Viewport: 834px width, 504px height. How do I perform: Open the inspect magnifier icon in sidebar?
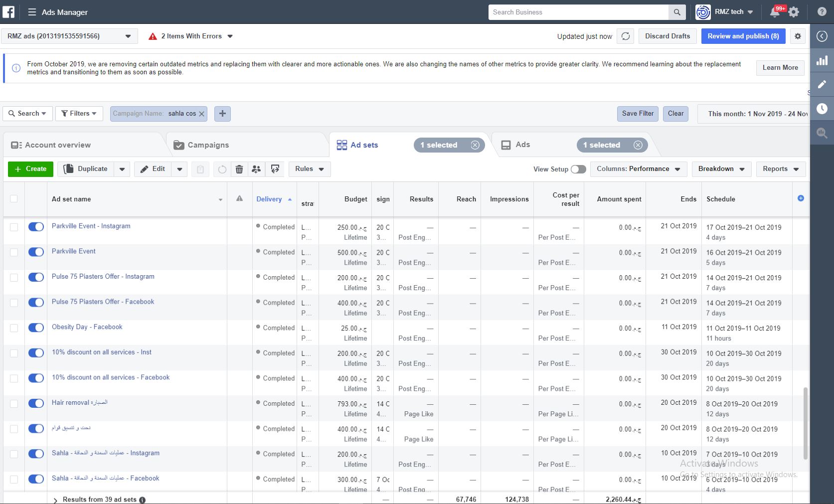pyautogui.click(x=822, y=133)
